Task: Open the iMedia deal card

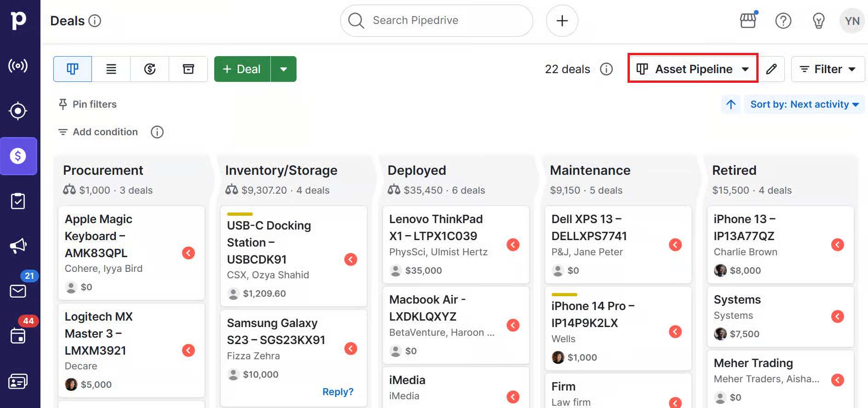Action: [x=456, y=388]
